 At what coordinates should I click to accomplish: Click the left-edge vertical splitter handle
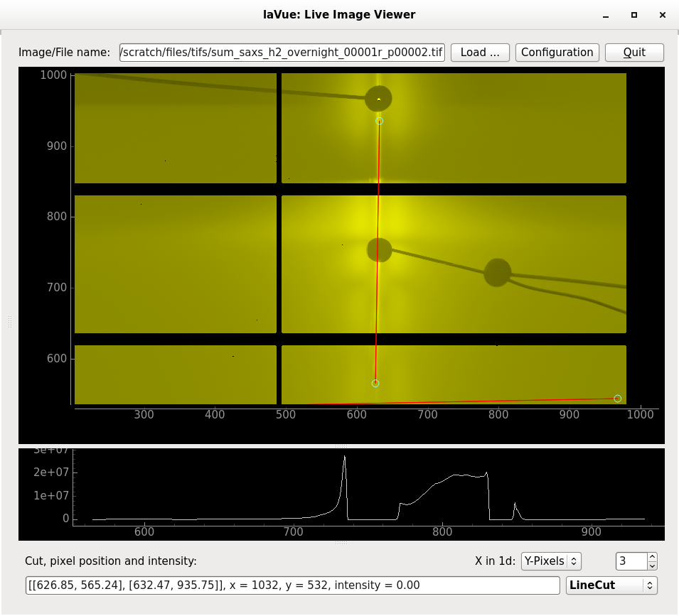click(9, 322)
